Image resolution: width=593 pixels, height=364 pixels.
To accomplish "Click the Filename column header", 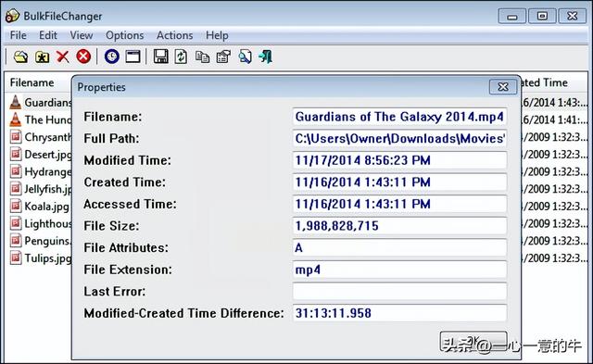I will point(32,82).
